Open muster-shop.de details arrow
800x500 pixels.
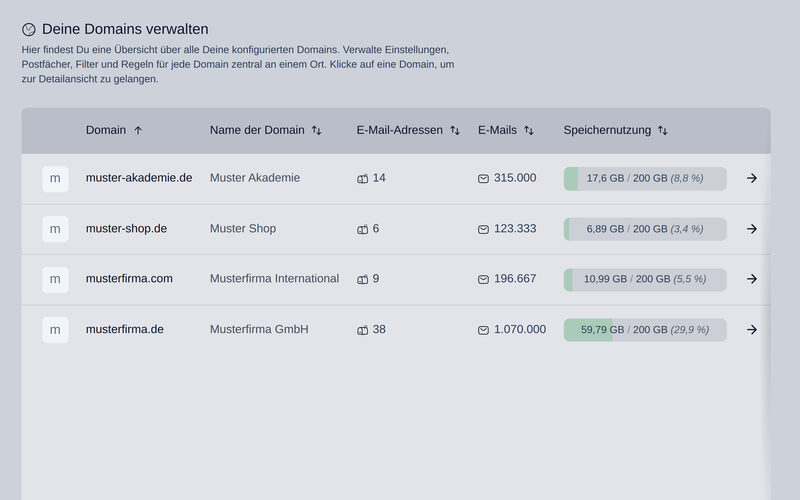(752, 229)
